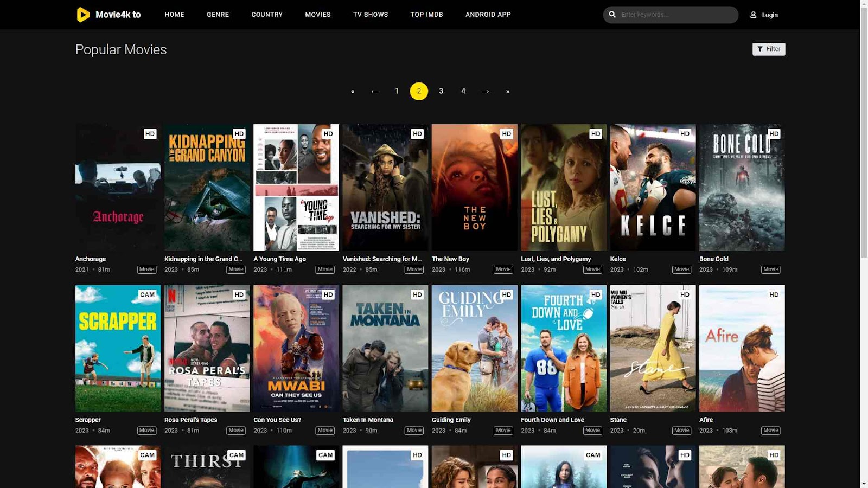Go to first page double-arrow
The width and height of the screenshot is (868, 488).
[353, 92]
